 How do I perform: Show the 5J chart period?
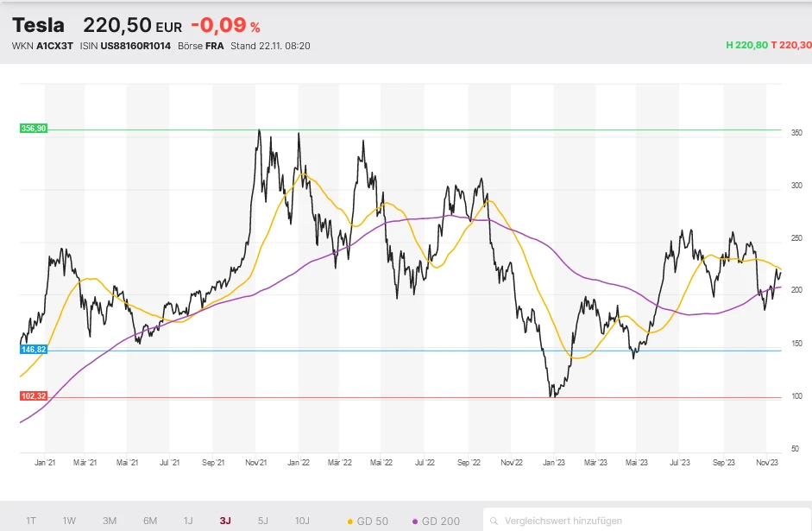click(x=263, y=521)
